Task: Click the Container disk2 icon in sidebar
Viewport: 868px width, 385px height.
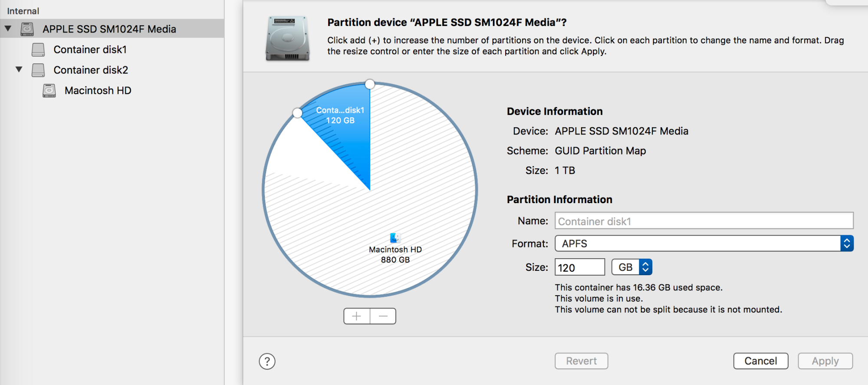Action: 38,70
